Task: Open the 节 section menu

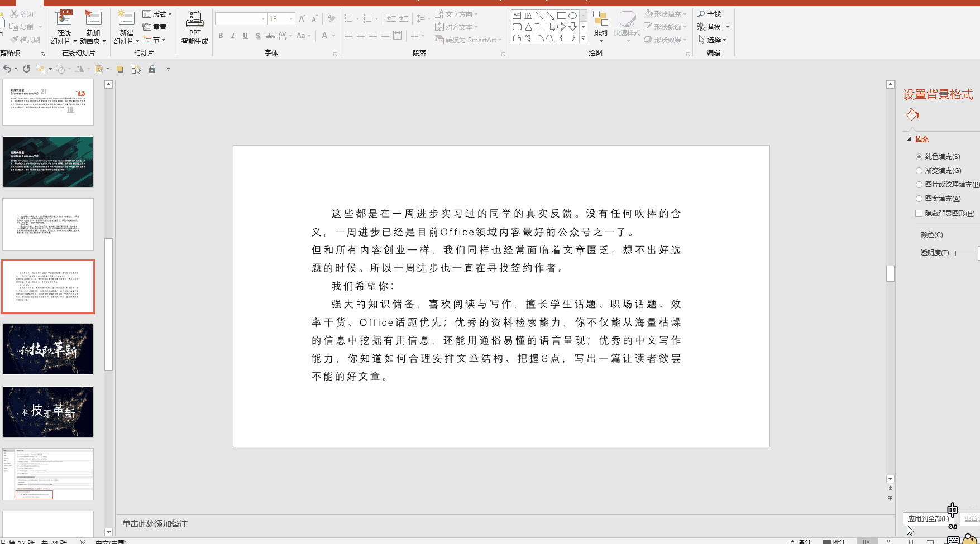Action: 155,40
